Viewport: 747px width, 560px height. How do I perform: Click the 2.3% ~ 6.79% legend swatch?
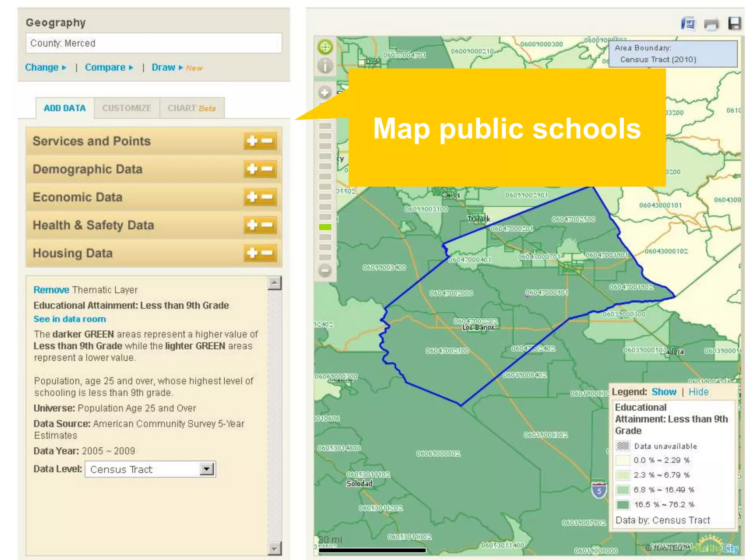coord(623,475)
